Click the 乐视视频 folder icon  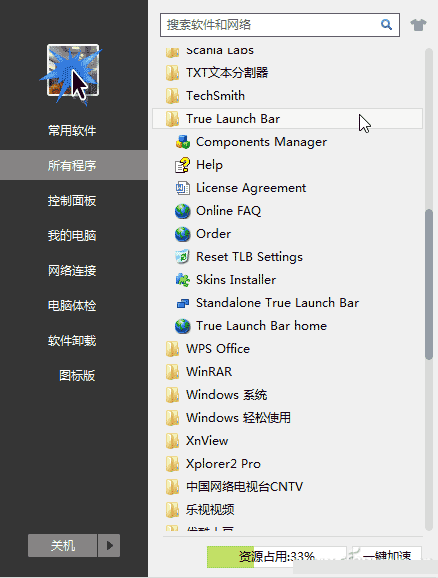point(172,510)
